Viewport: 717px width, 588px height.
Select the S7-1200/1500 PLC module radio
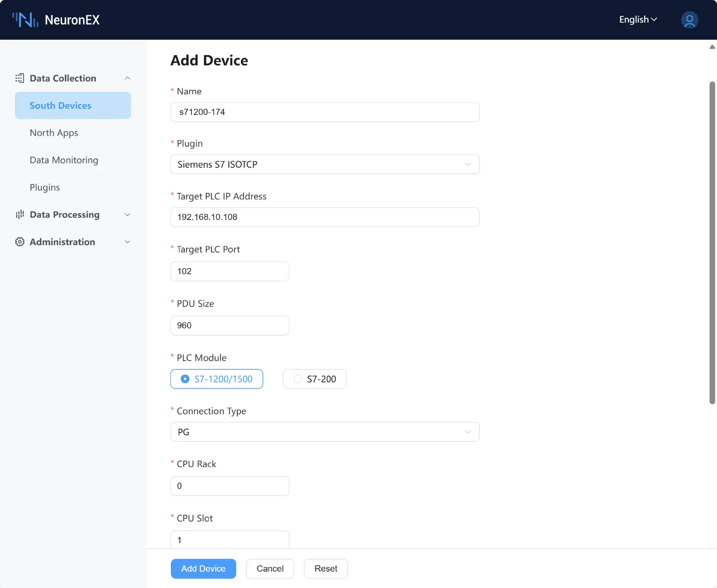click(185, 379)
